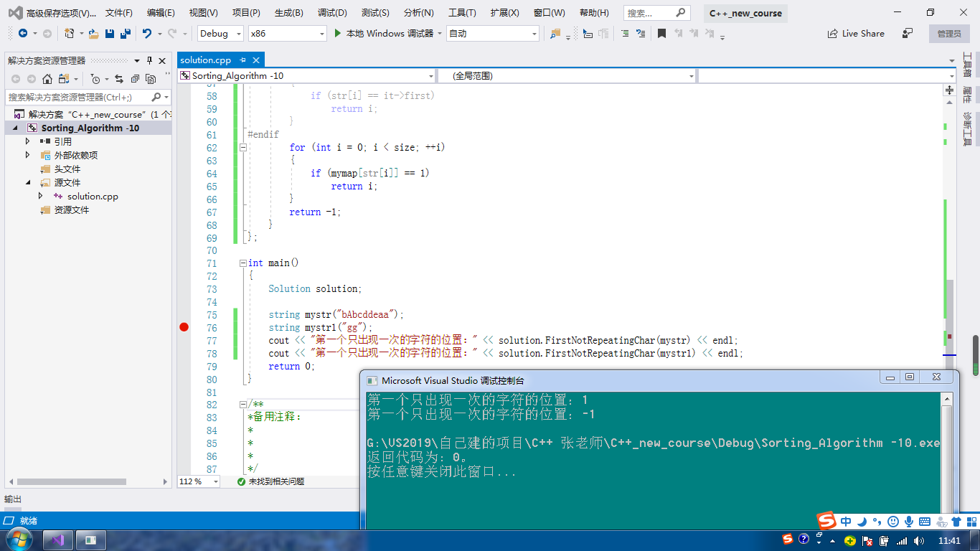
Task: Click show all files icon in Solution Explorer
Action: (x=151, y=79)
